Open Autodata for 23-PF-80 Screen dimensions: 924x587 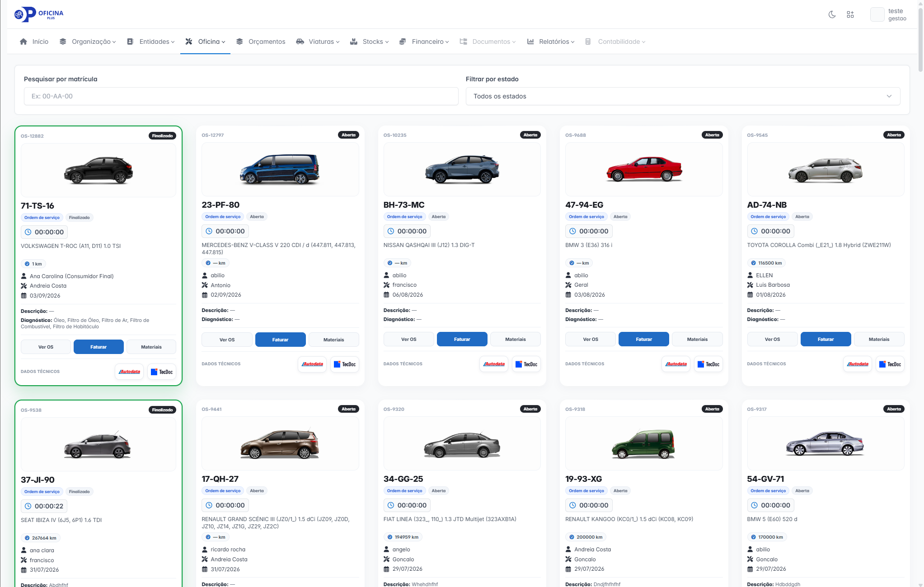pyautogui.click(x=312, y=364)
